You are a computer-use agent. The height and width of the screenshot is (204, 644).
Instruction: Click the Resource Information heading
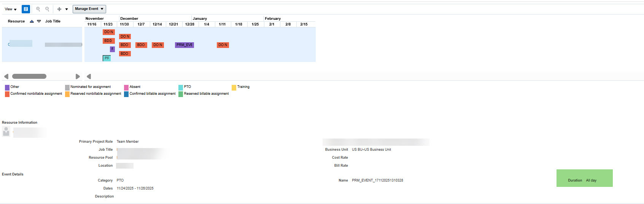[19, 123]
